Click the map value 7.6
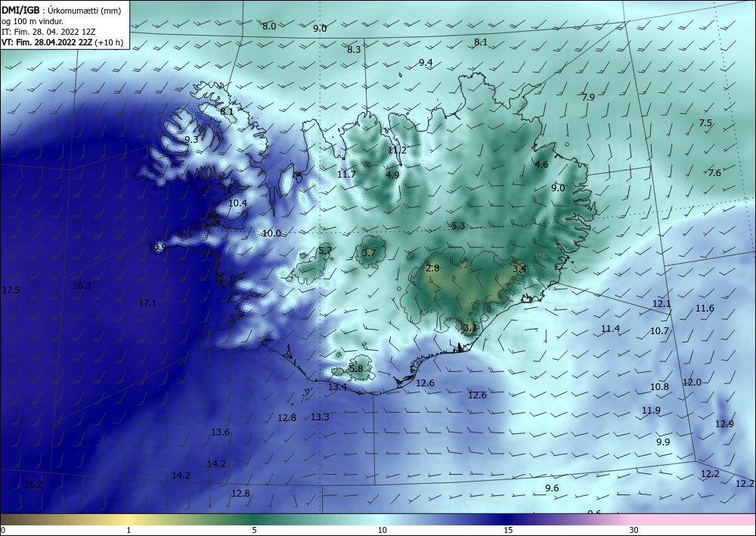 point(714,172)
